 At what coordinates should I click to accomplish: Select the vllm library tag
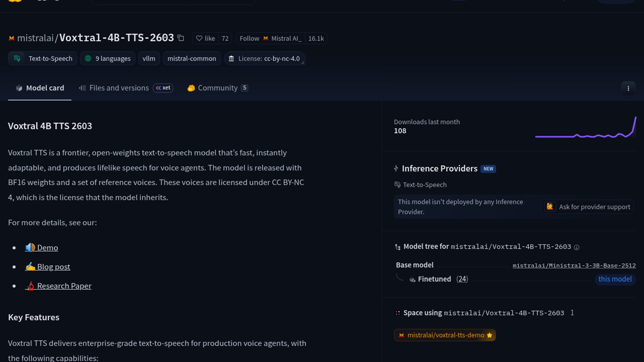[149, 59]
